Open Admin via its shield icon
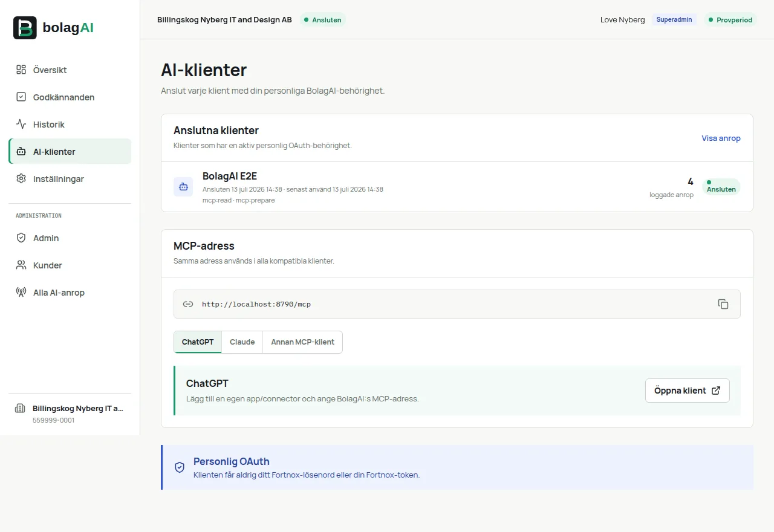 (x=21, y=238)
